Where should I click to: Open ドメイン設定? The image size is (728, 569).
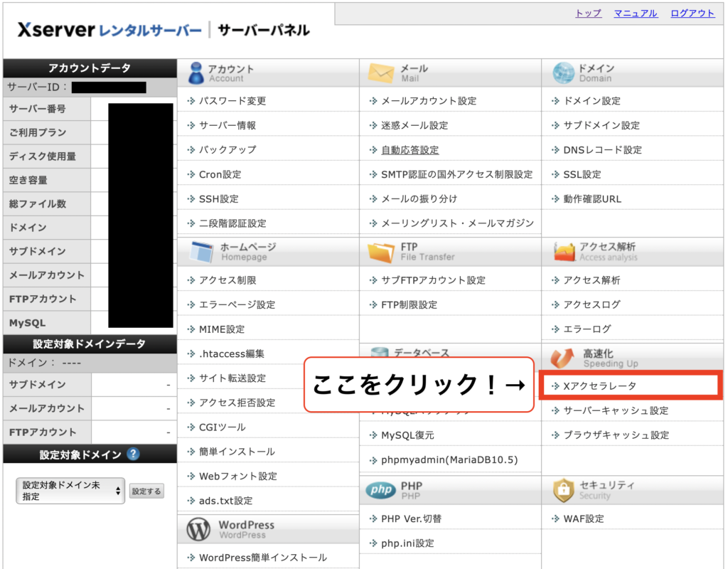[x=592, y=101]
